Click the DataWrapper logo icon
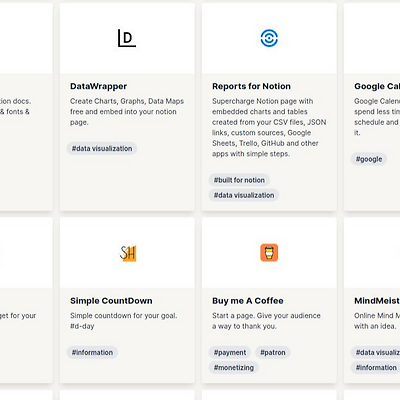The image size is (400, 400). point(127,38)
